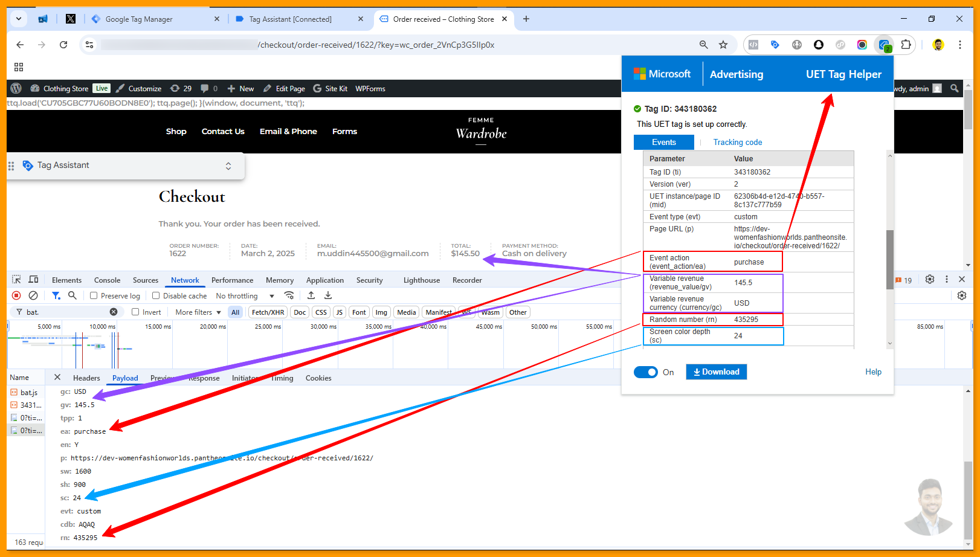This screenshot has height=557, width=980.
Task: Click the UET Tag Helper extension icon
Action: tap(885, 45)
